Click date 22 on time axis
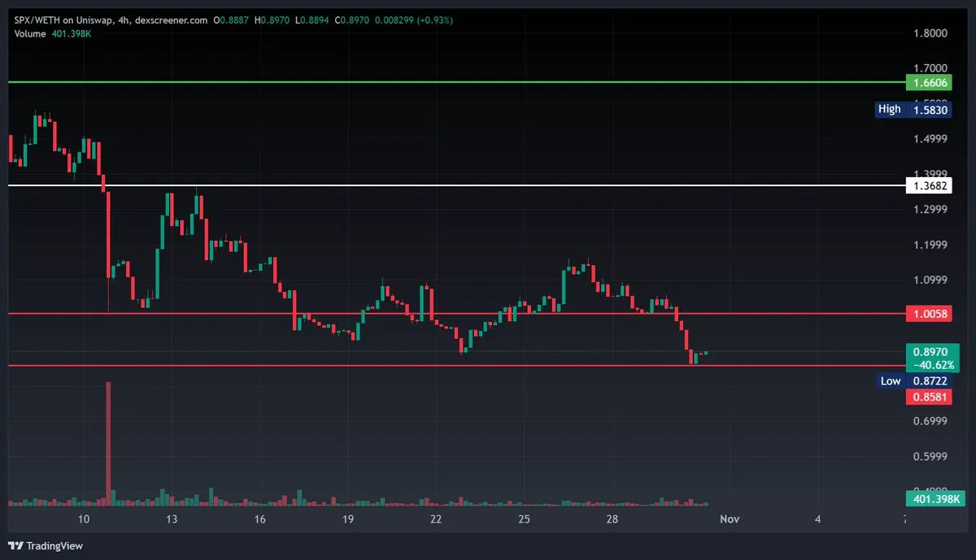976x560 pixels. pyautogui.click(x=436, y=519)
